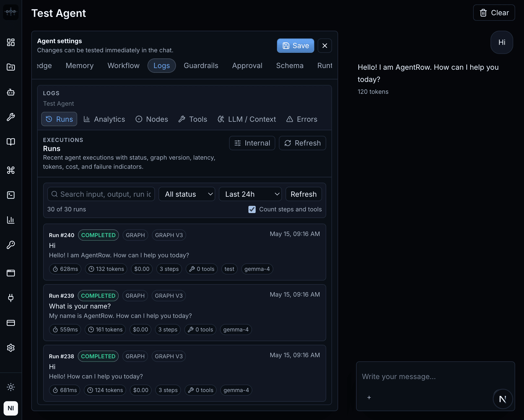Click the clock icon on 132 tokens chip
The width and height of the screenshot is (524, 420).
[91, 269]
